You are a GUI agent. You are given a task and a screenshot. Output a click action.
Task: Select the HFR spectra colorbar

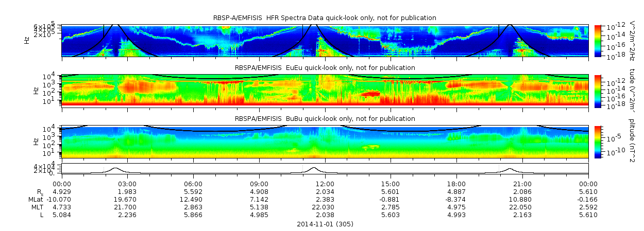pyautogui.click(x=598, y=40)
